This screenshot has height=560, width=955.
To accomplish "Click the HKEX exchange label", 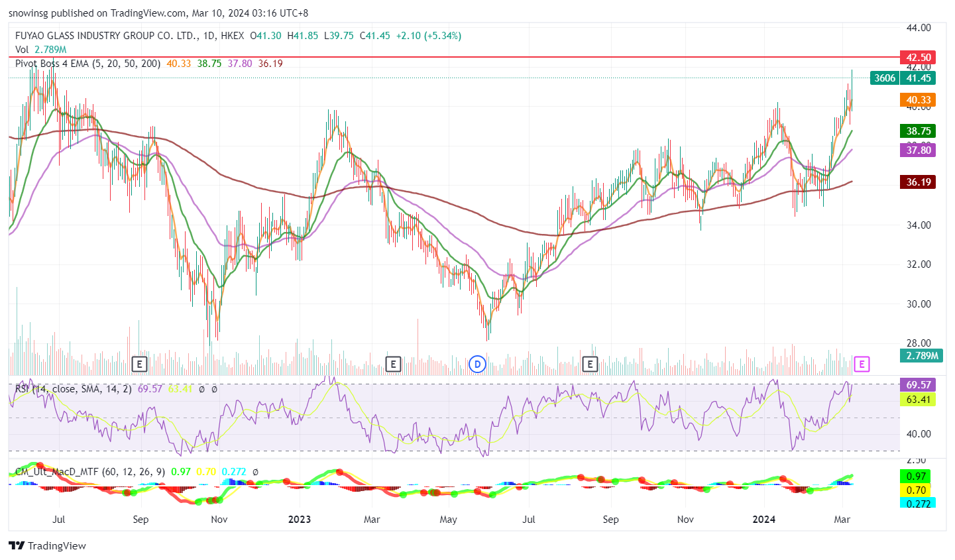I will (233, 36).
